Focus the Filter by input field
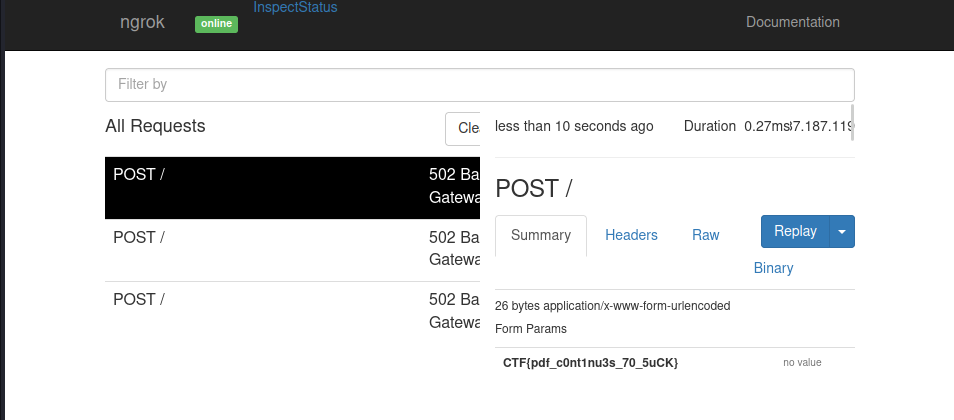 coord(479,84)
